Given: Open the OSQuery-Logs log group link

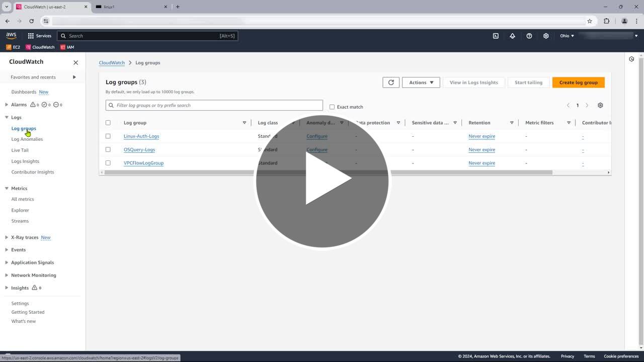Looking at the screenshot, I should pyautogui.click(x=139, y=149).
